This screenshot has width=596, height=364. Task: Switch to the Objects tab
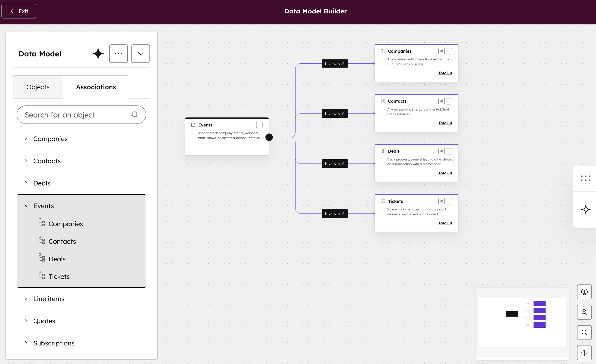pyautogui.click(x=38, y=87)
